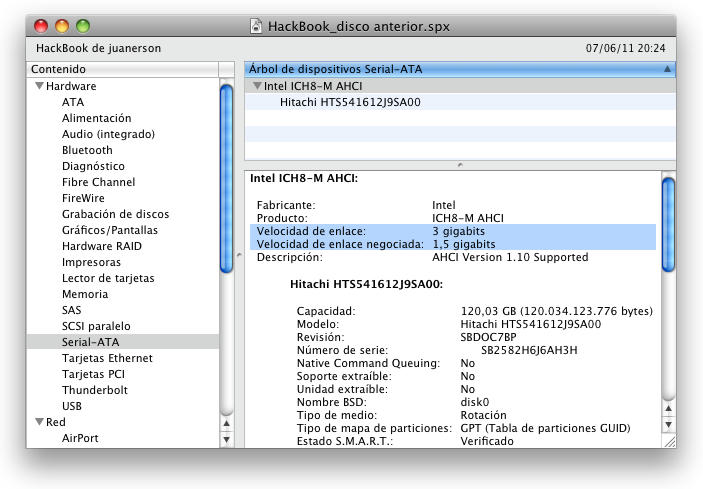Click the sidebar scrollbar thumb

pyautogui.click(x=226, y=178)
